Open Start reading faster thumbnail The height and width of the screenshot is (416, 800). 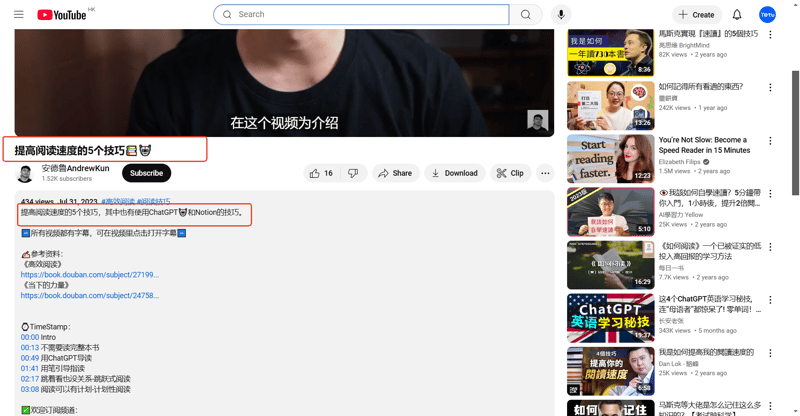[x=611, y=159]
